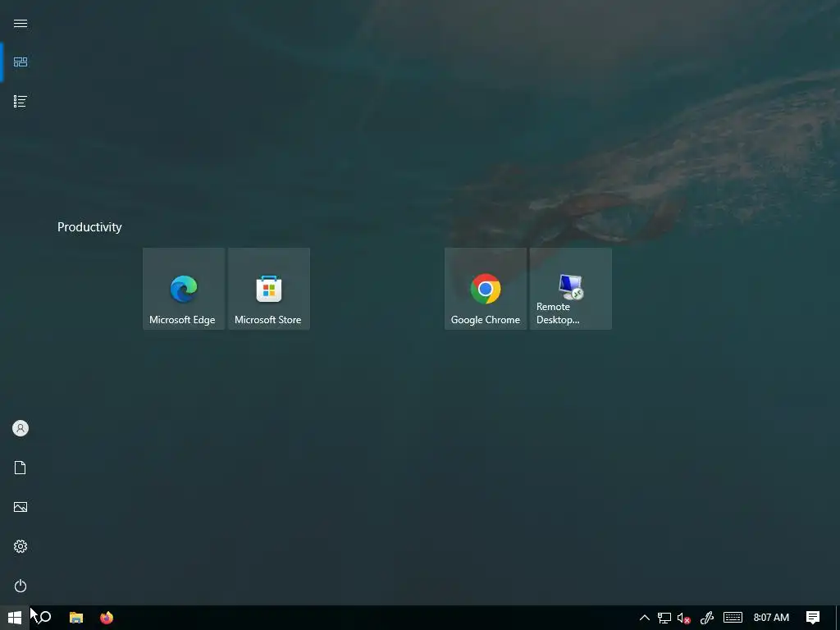
Task: Open File Explorer from taskbar
Action: 76,618
